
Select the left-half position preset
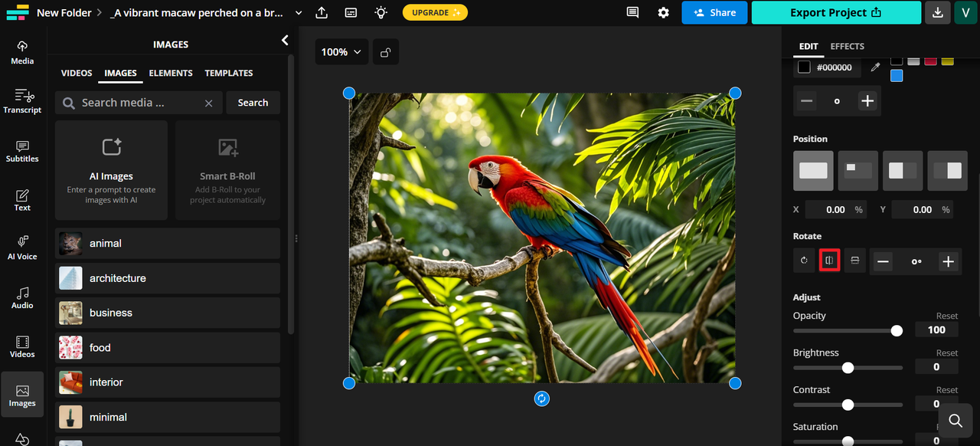(903, 171)
